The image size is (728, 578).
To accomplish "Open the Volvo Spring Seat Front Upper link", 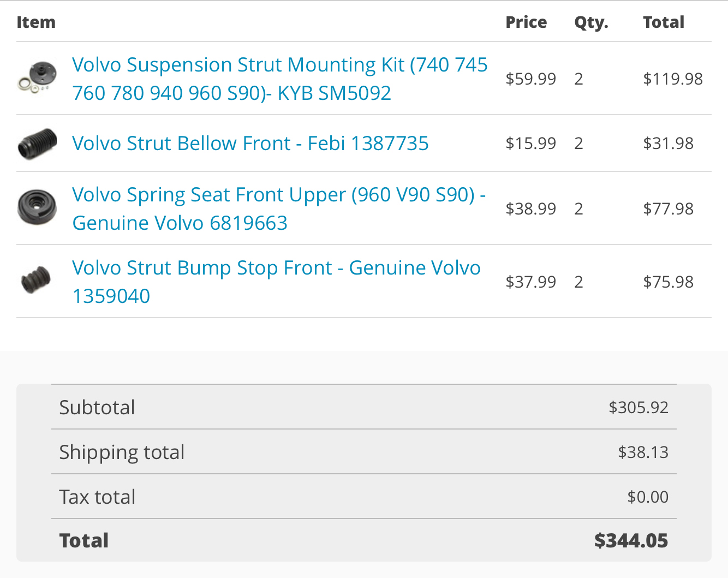I will (x=279, y=208).
